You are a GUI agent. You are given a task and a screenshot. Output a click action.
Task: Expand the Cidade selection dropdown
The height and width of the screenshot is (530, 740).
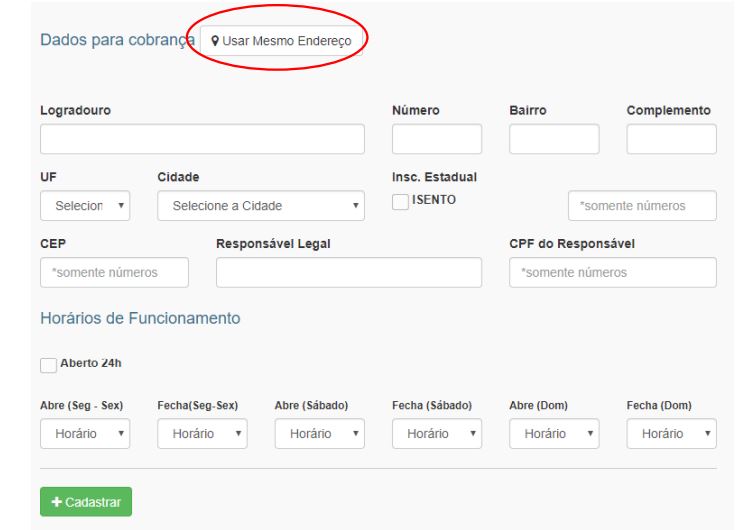pyautogui.click(x=261, y=206)
